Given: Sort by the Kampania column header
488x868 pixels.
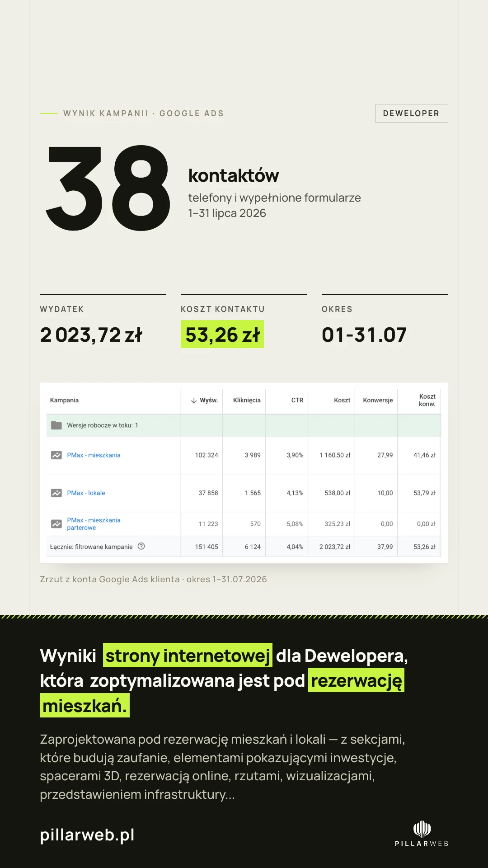Looking at the screenshot, I should click(64, 400).
